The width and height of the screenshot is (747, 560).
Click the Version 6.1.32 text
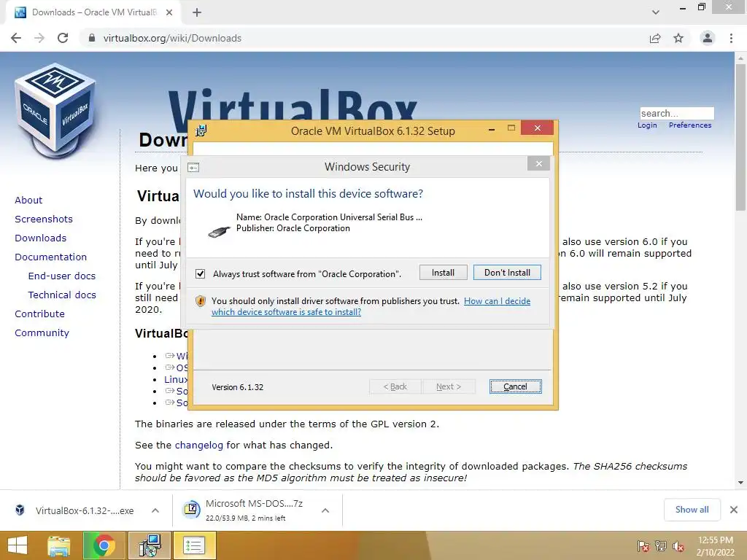click(238, 387)
